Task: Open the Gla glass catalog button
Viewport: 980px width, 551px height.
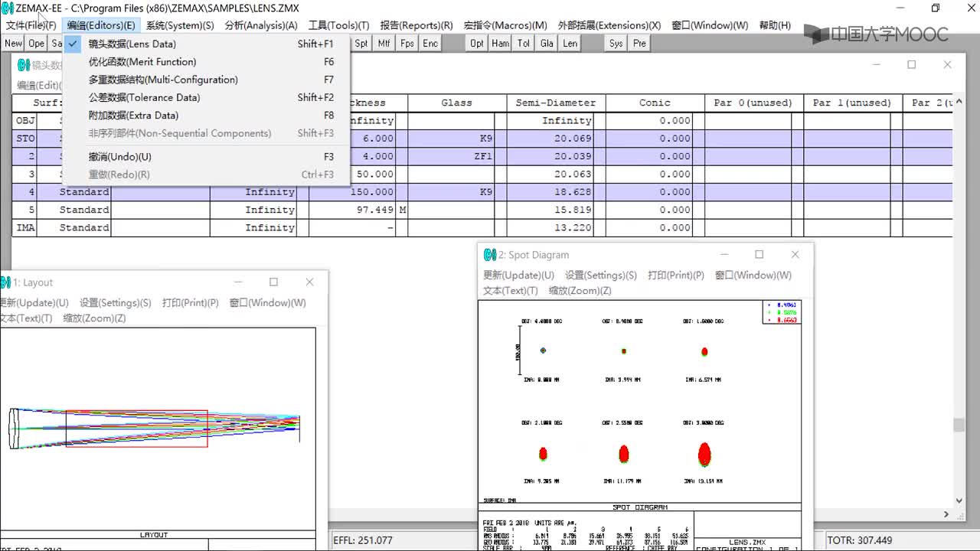Action: click(547, 44)
